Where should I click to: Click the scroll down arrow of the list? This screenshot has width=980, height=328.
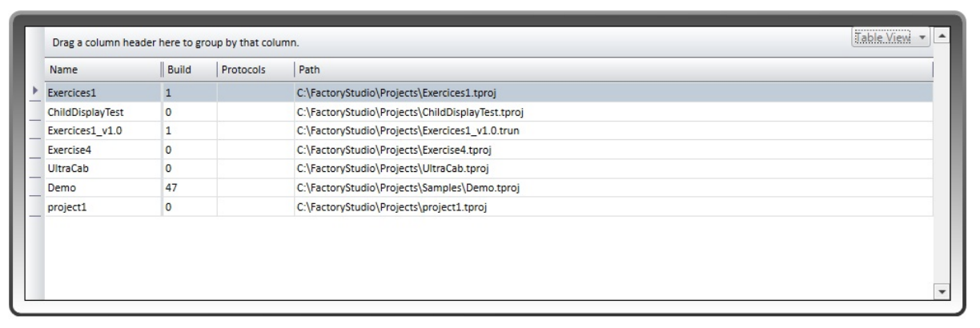click(x=942, y=292)
